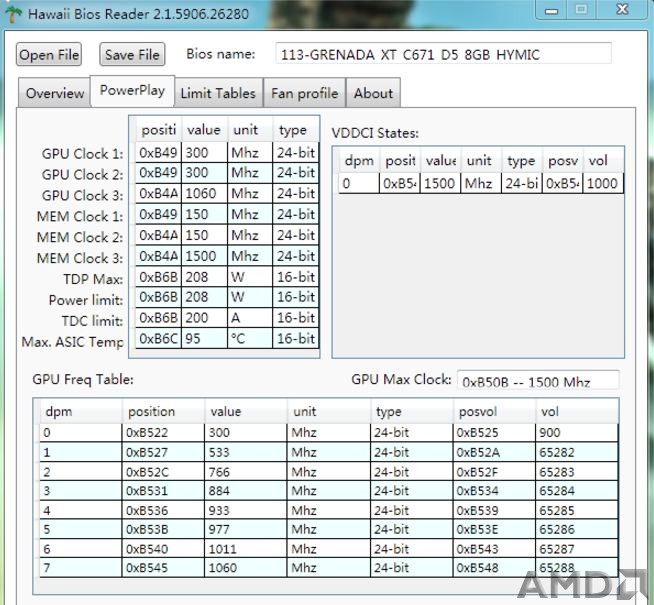Select frequency value 533 in dpm 1 row
Viewport: 654px width, 605px height.
coord(246,452)
